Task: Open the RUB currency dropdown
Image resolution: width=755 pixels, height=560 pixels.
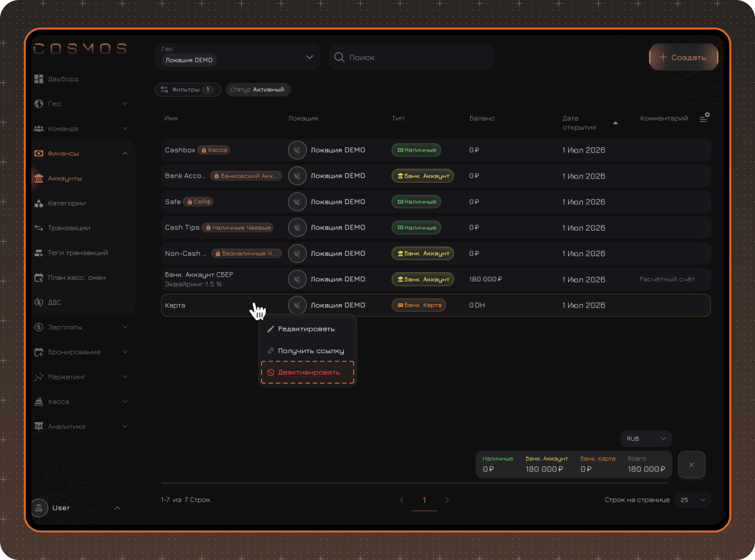Action: 646,439
